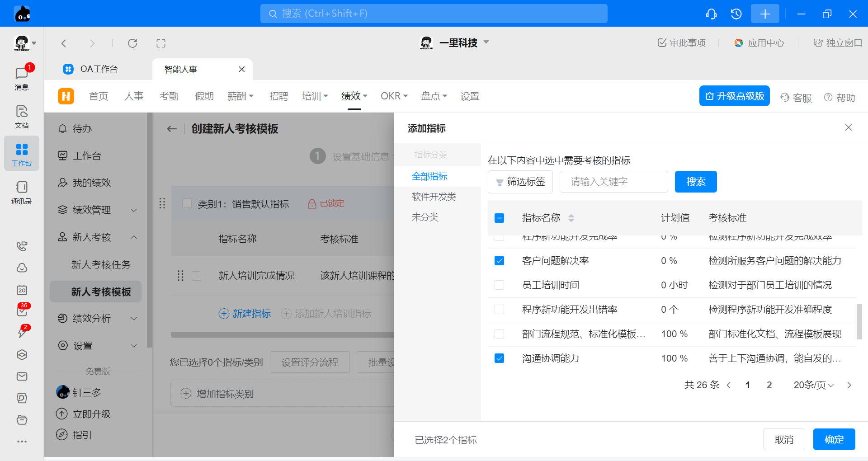Screen dimensions: 868x461
Task: Click the history clock icon in title bar
Action: click(736, 14)
